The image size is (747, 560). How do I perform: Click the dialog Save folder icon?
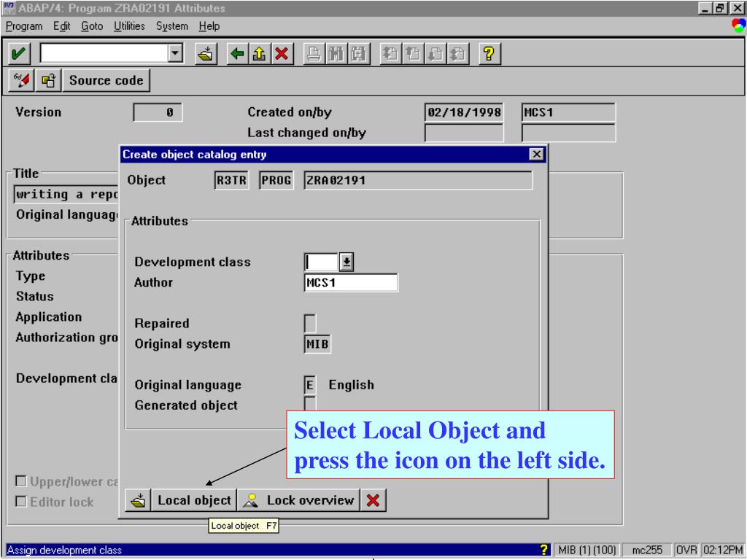pyautogui.click(x=138, y=500)
